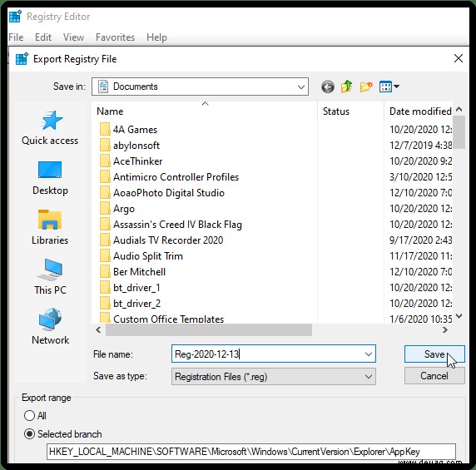This screenshot has height=470, width=476.
Task: Click the Audio Split Trim folder icon
Action: pyautogui.click(x=105, y=255)
